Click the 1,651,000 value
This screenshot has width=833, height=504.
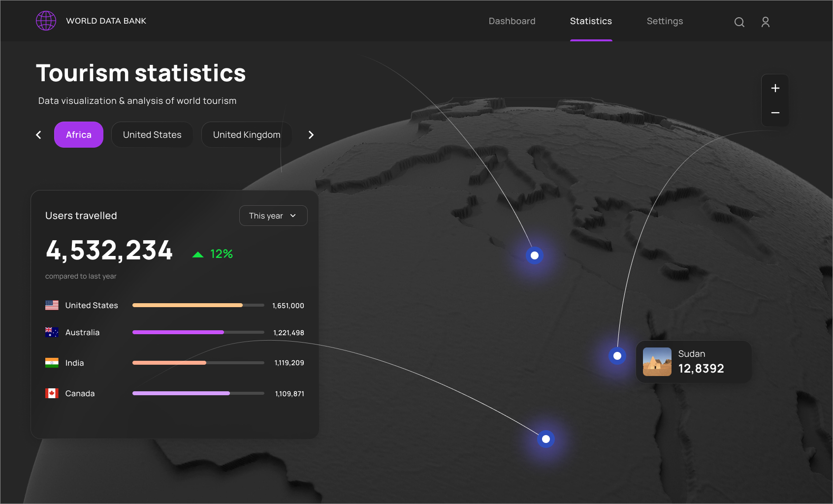(288, 306)
